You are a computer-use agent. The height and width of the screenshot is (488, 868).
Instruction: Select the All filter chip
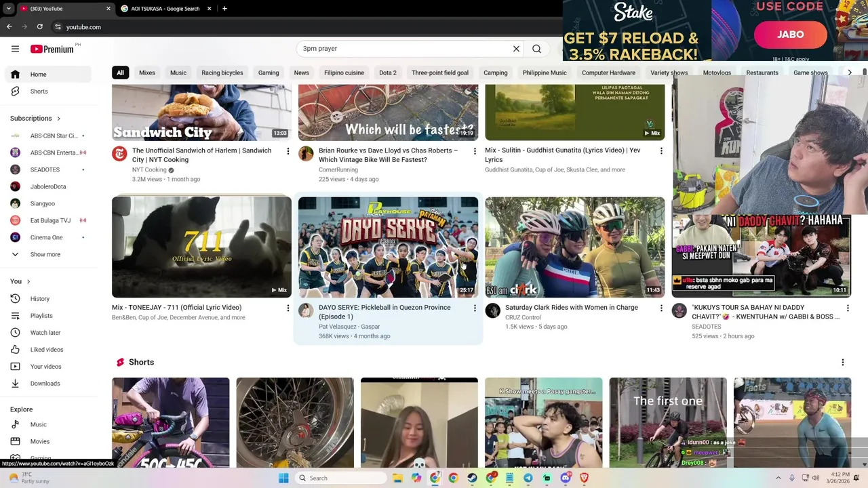point(120,73)
